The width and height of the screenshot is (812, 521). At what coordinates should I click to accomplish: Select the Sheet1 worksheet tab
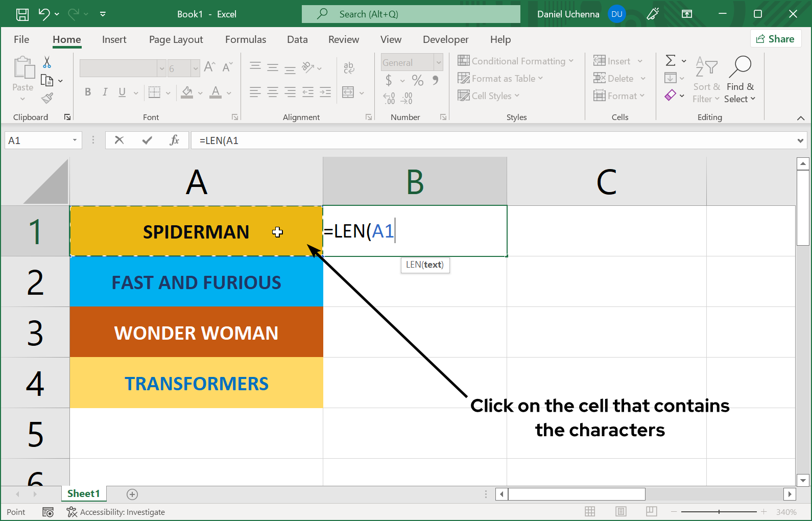83,493
